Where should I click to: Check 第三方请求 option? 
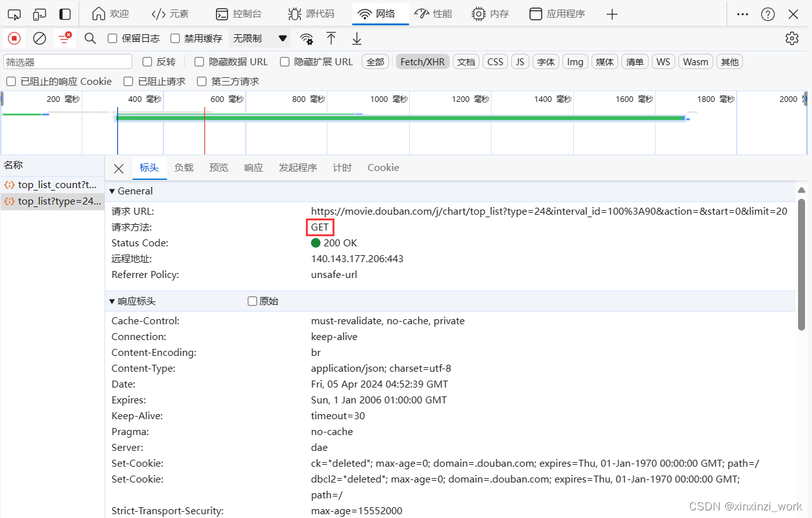pos(201,81)
